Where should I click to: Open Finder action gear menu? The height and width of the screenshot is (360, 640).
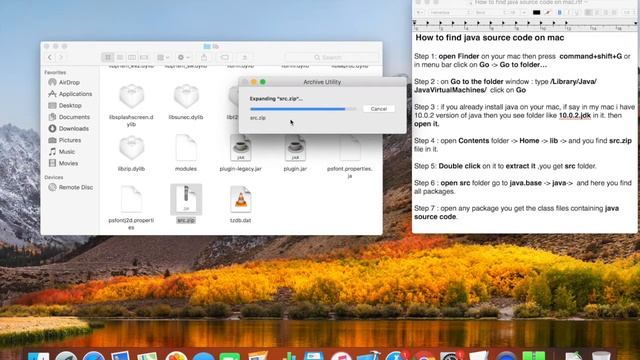click(x=183, y=58)
